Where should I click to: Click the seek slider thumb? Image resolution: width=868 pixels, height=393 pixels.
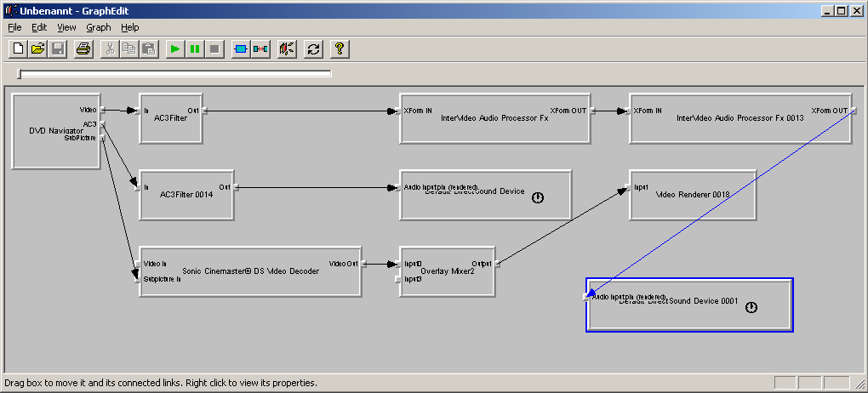point(20,75)
